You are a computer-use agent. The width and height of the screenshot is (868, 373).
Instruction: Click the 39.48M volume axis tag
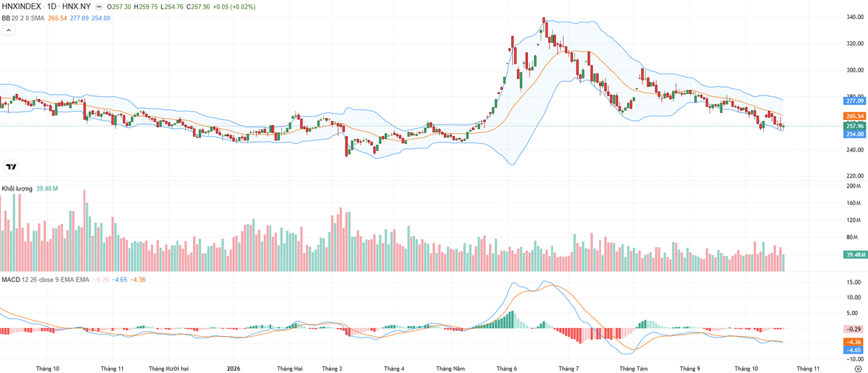pos(855,254)
